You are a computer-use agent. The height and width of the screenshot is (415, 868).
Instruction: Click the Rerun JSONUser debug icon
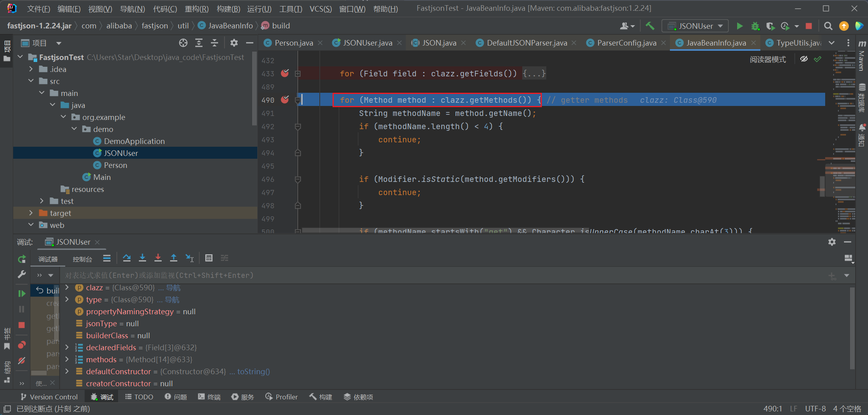[22, 259]
